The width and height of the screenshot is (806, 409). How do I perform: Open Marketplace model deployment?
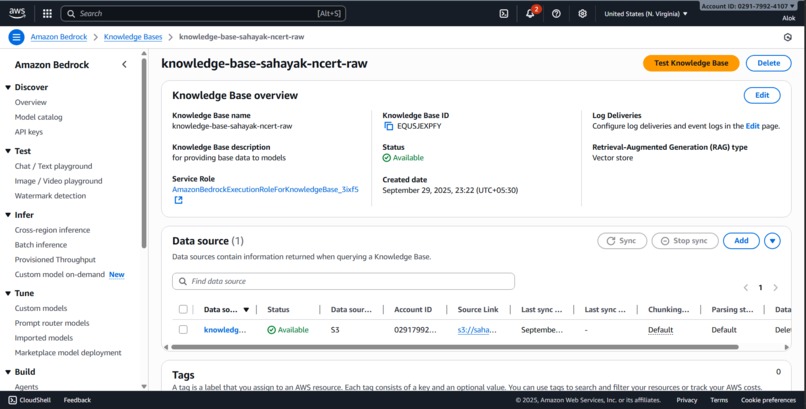(68, 353)
